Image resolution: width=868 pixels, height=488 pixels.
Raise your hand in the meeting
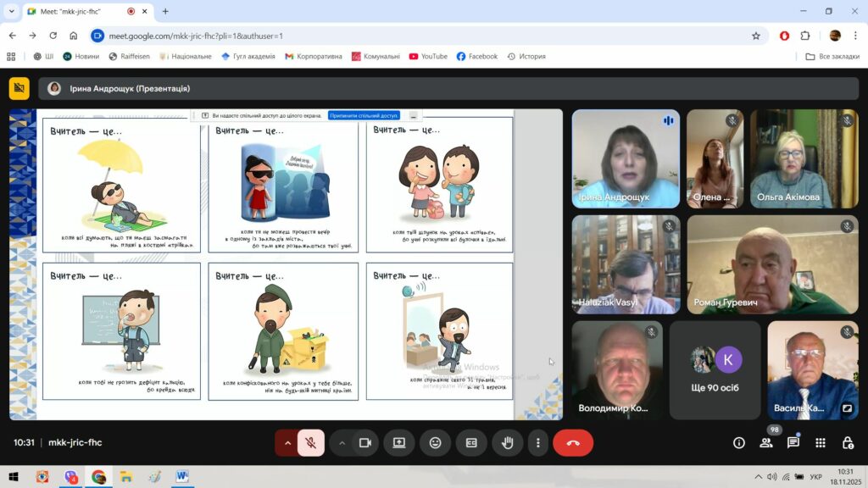(x=508, y=442)
